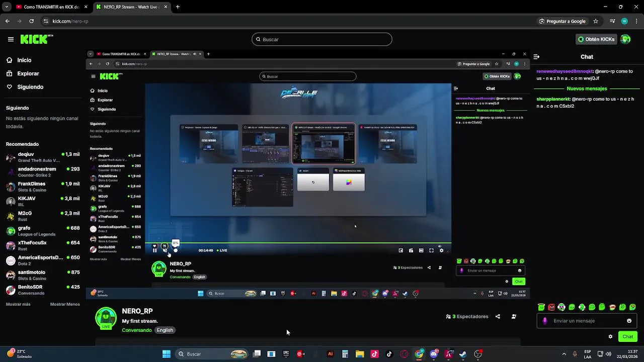Open recommended channel deqiuv
644x362 pixels.
(x=43, y=157)
